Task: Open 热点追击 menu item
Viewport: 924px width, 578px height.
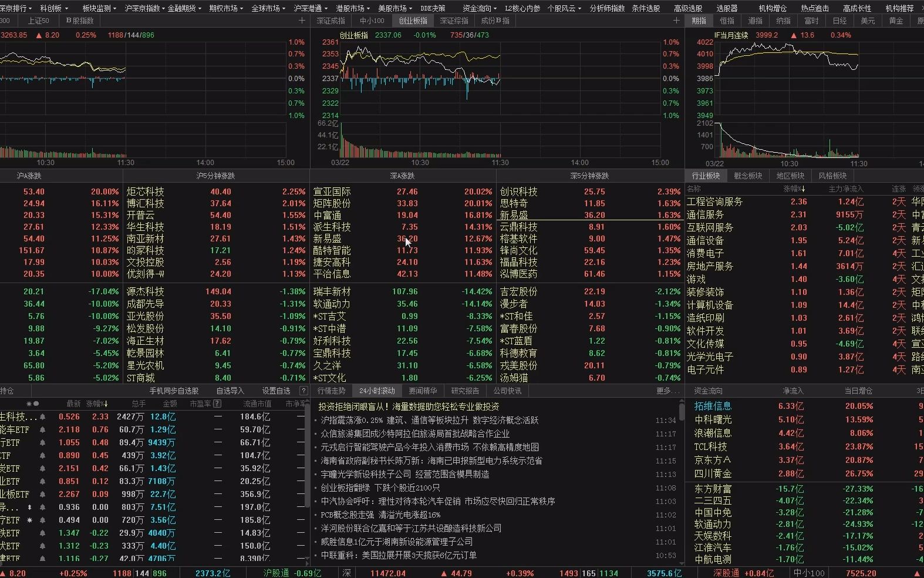Action: pos(815,8)
